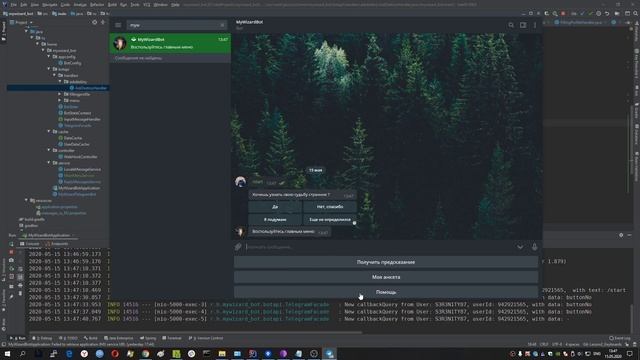Select build.gradle in project tree

tap(34, 219)
